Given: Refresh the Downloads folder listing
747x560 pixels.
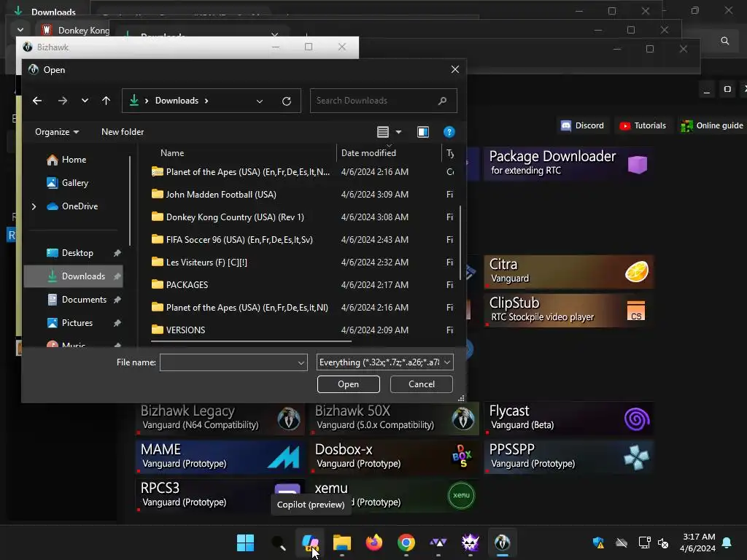Looking at the screenshot, I should [x=286, y=101].
